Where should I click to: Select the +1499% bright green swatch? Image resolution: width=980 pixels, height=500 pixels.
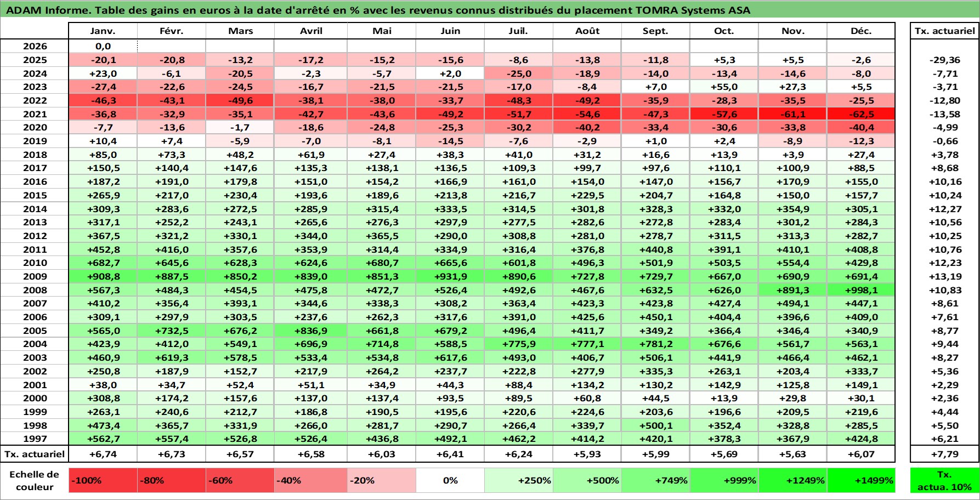pos(861,480)
